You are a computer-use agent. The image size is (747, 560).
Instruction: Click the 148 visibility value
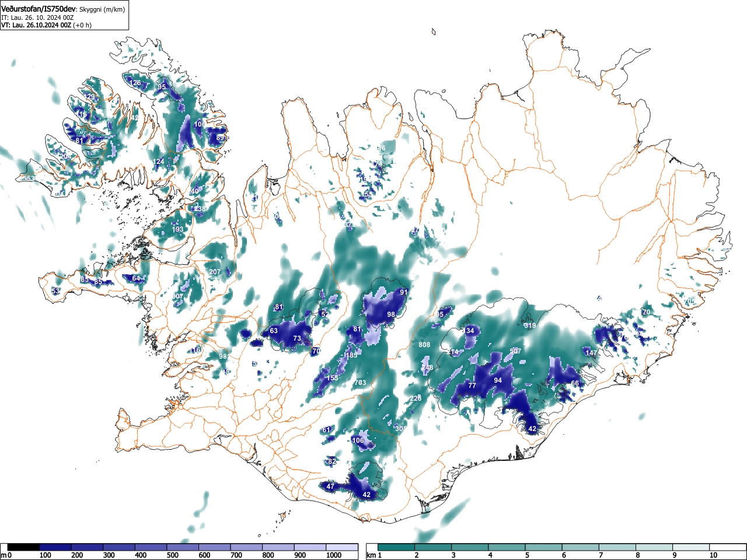click(x=428, y=368)
